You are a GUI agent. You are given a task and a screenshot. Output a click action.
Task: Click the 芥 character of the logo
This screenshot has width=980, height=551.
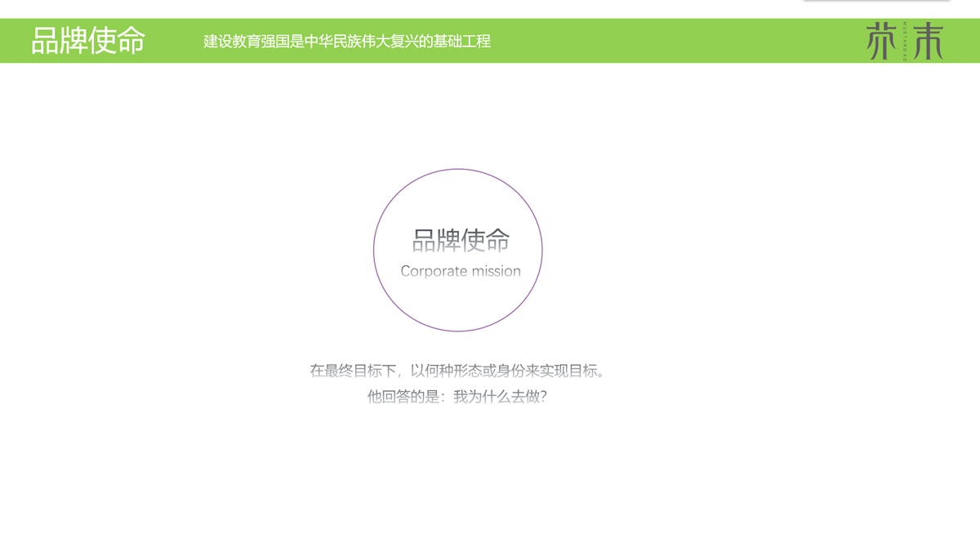coord(882,42)
